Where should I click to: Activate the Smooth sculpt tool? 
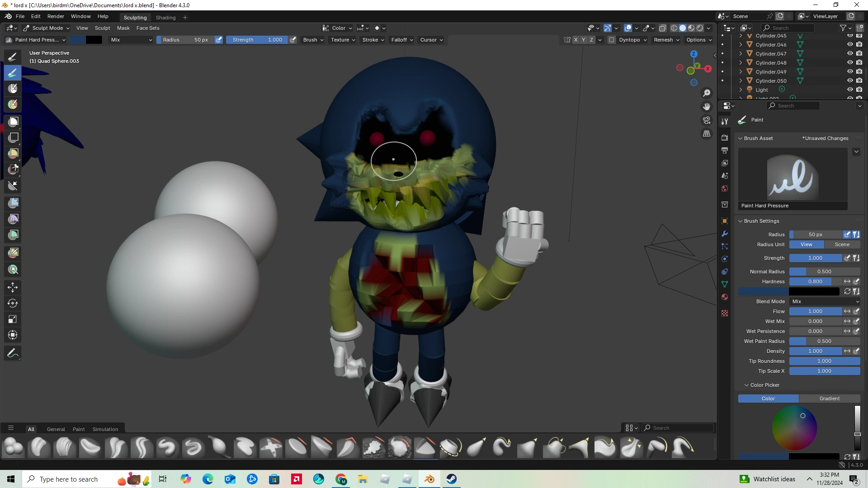pos(13,89)
